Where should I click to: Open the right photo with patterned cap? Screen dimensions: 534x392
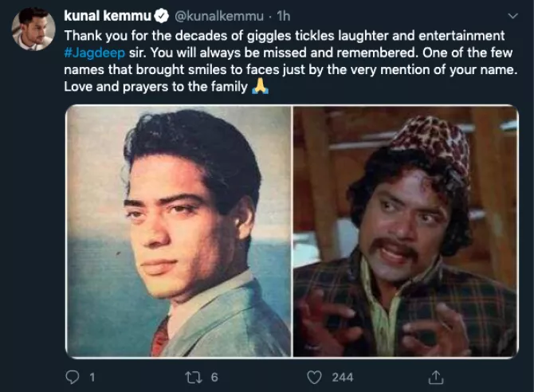coord(405,231)
